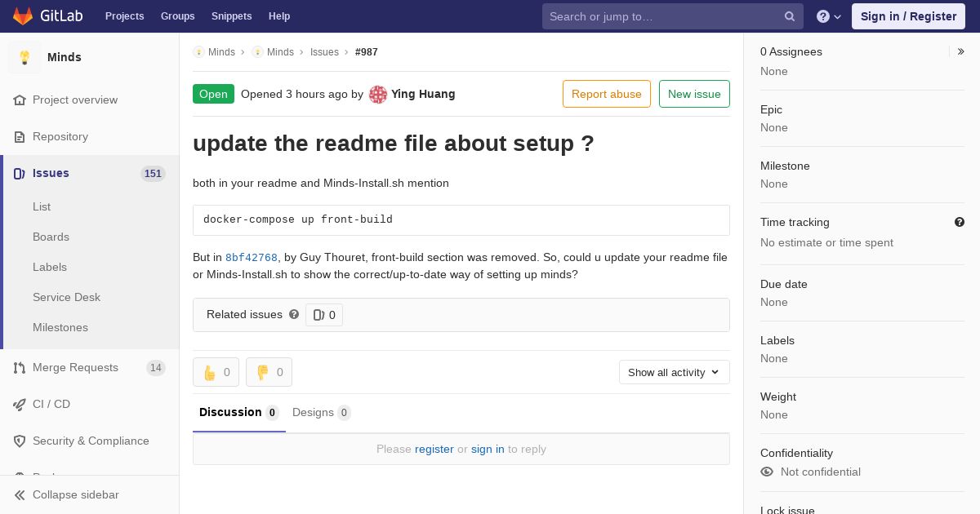The image size is (980, 514).
Task: Open the Groups menu
Action: pyautogui.click(x=177, y=16)
